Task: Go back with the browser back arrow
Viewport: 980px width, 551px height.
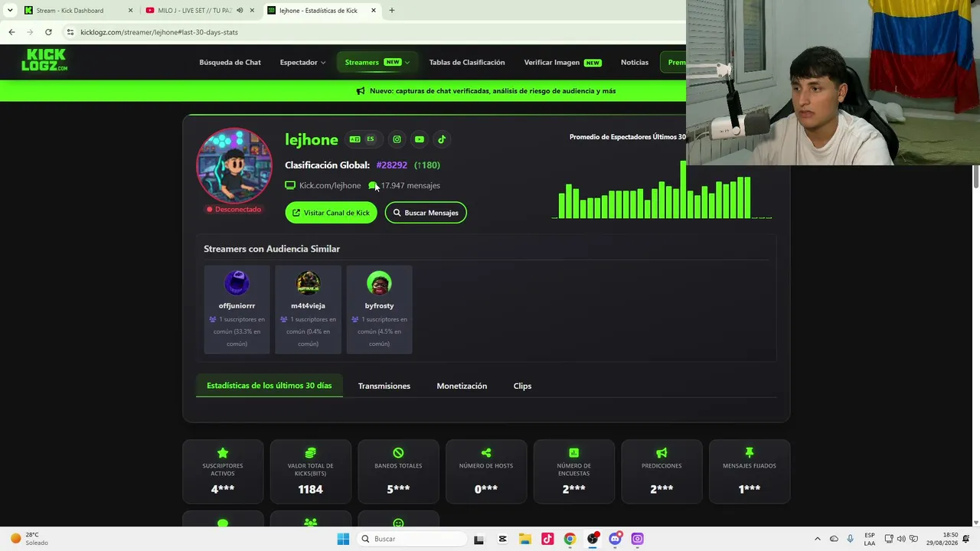Action: pos(11,32)
